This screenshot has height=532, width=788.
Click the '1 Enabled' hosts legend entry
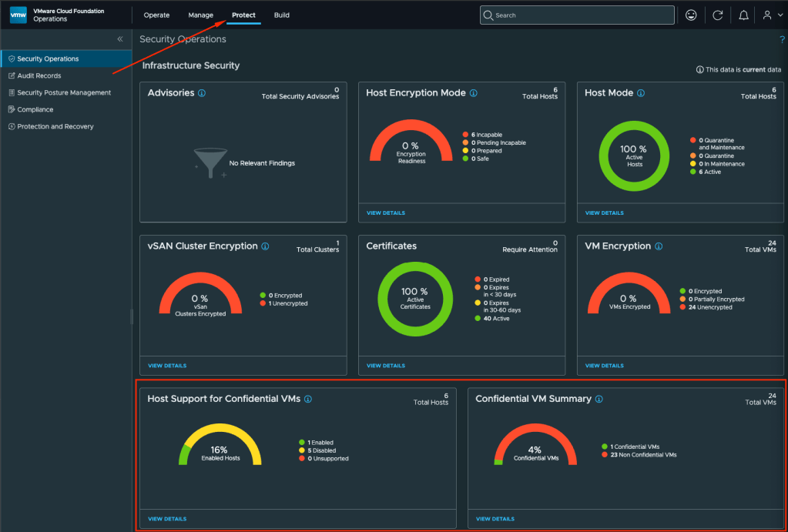point(316,443)
